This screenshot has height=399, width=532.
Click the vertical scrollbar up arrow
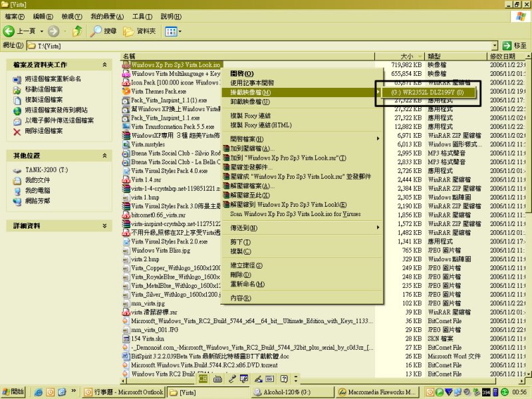click(x=529, y=57)
